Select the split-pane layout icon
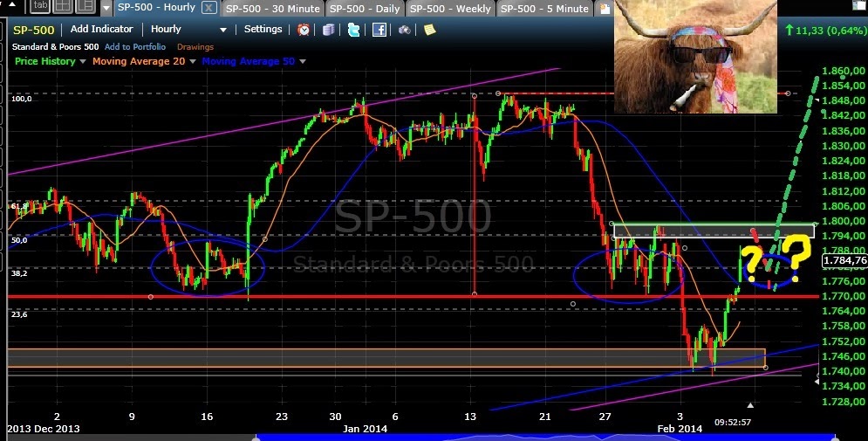868x441 pixels. click(85, 6)
